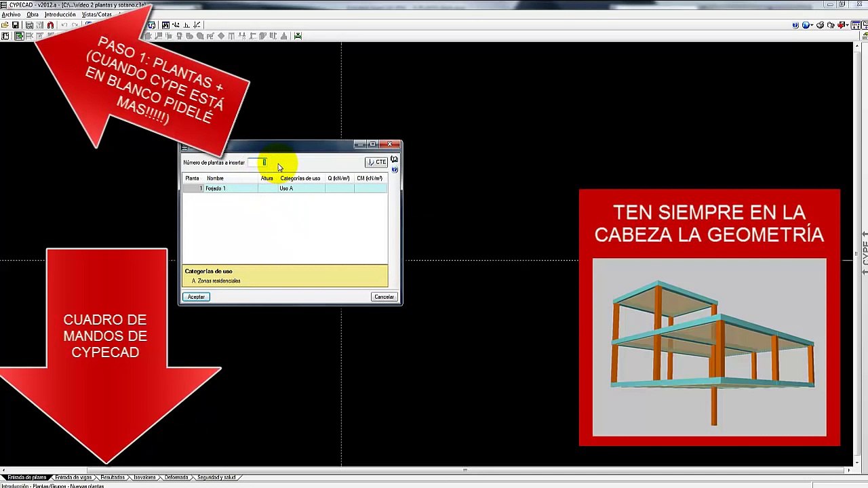Viewport: 868px width, 488px height.
Task: Click the CM (kN/m²) cell of Forjado 1
Action: (x=370, y=188)
